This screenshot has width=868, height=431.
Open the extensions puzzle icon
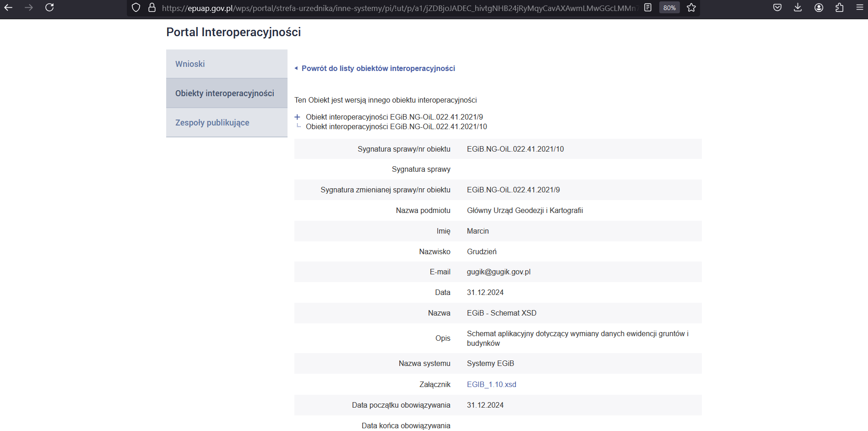[840, 8]
